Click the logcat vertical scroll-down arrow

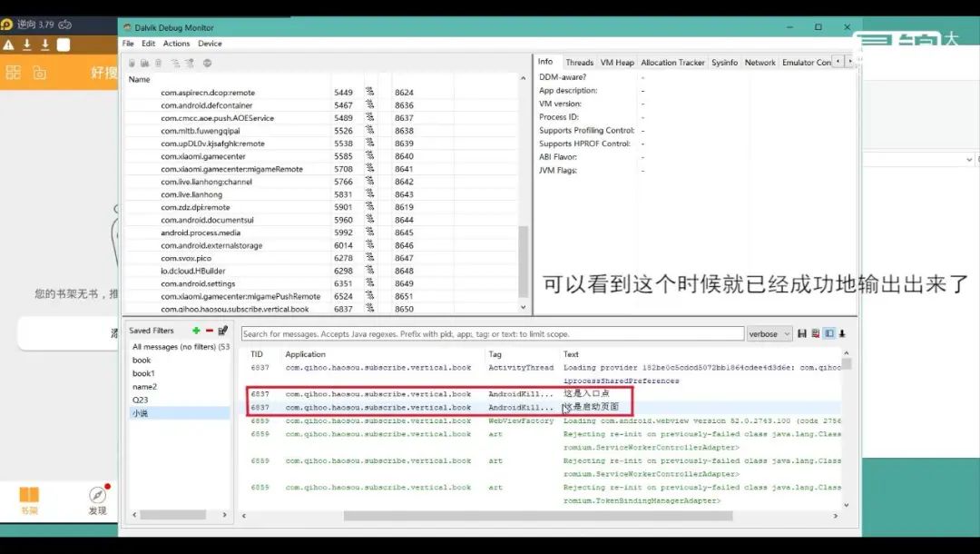[847, 505]
